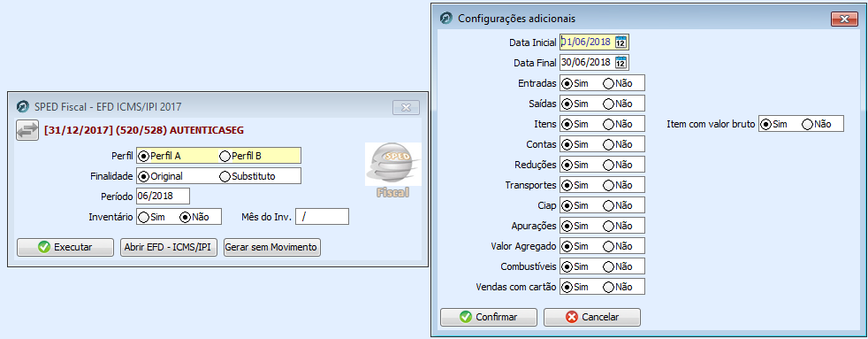Set Apurações to Sim
This screenshot has width=868, height=339.
(x=575, y=226)
